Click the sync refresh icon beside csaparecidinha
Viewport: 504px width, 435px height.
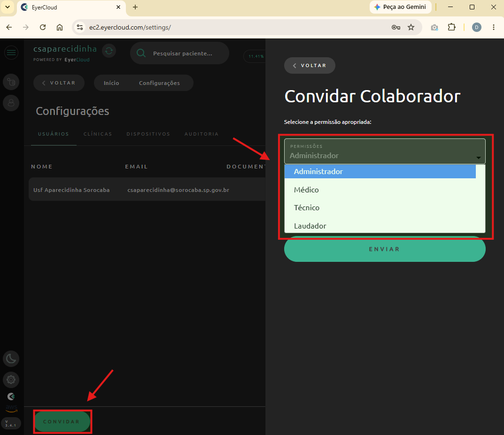109,51
